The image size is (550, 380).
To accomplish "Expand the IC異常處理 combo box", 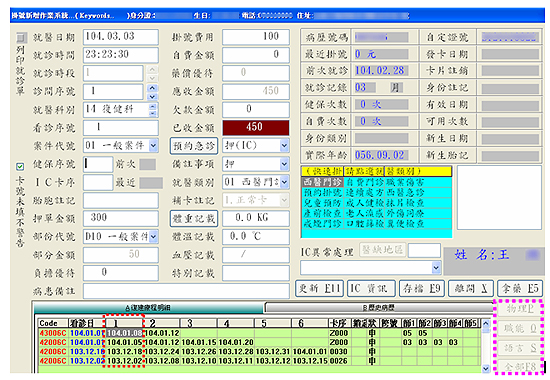I will tap(436, 268).
